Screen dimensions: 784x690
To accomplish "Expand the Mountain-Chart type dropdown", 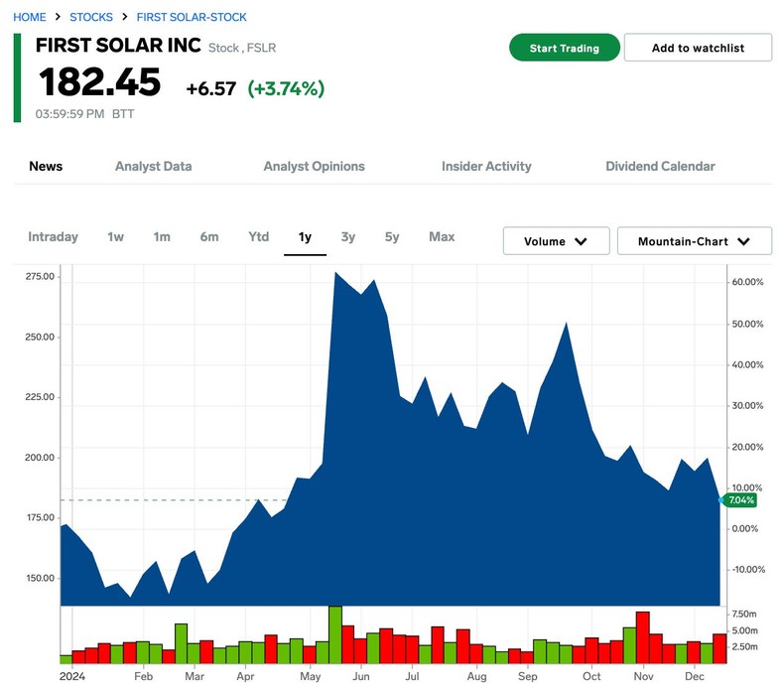I will click(x=694, y=241).
